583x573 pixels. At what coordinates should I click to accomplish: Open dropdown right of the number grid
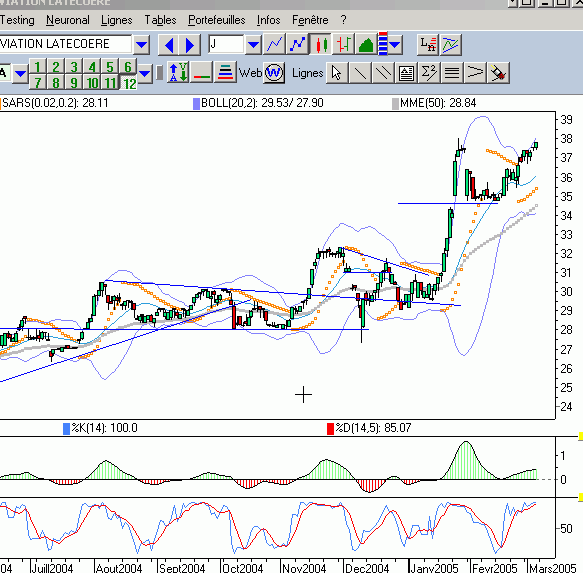click(145, 73)
